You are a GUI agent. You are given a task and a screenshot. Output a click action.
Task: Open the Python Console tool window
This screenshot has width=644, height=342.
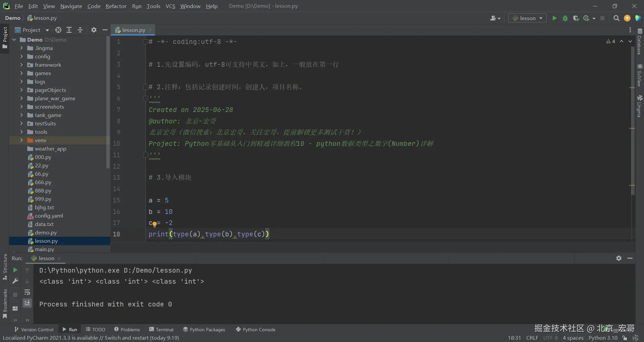click(256, 330)
